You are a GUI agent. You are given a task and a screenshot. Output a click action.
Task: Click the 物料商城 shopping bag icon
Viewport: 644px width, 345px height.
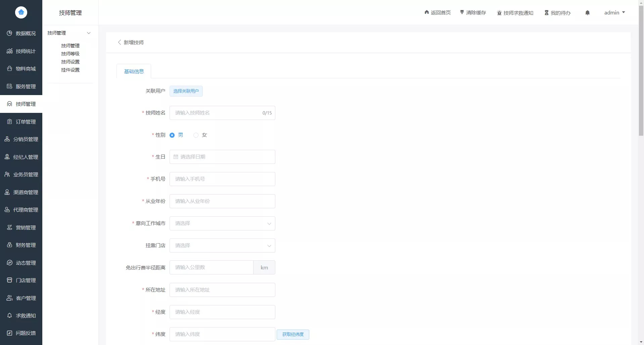[x=9, y=69]
